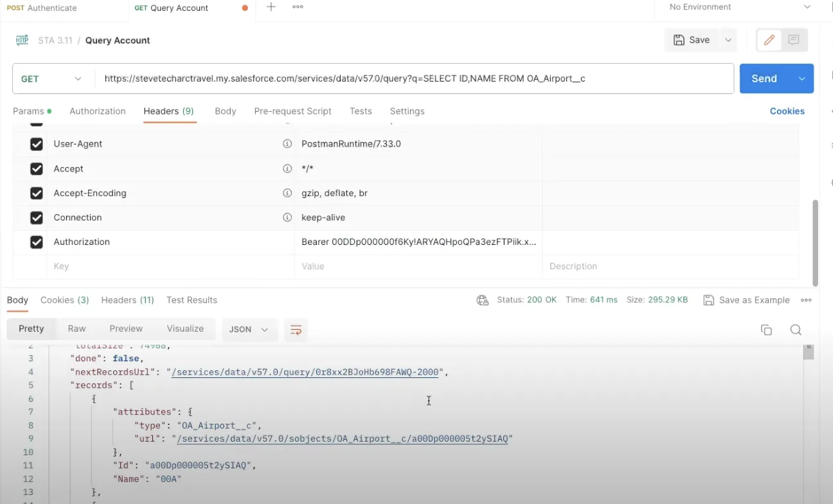Toggle the line wrap icon
The height and width of the screenshot is (504, 833).
tap(296, 329)
